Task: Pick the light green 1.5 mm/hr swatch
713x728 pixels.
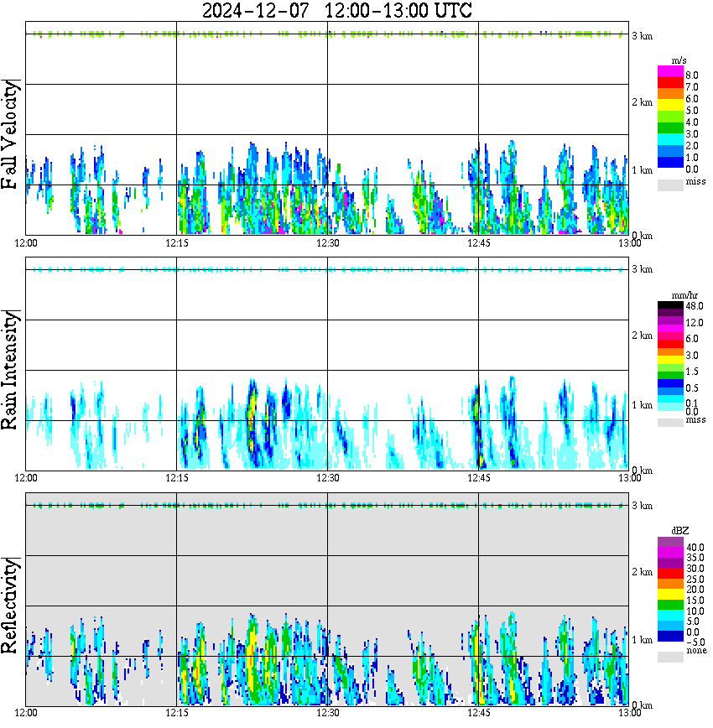Action: (670, 367)
